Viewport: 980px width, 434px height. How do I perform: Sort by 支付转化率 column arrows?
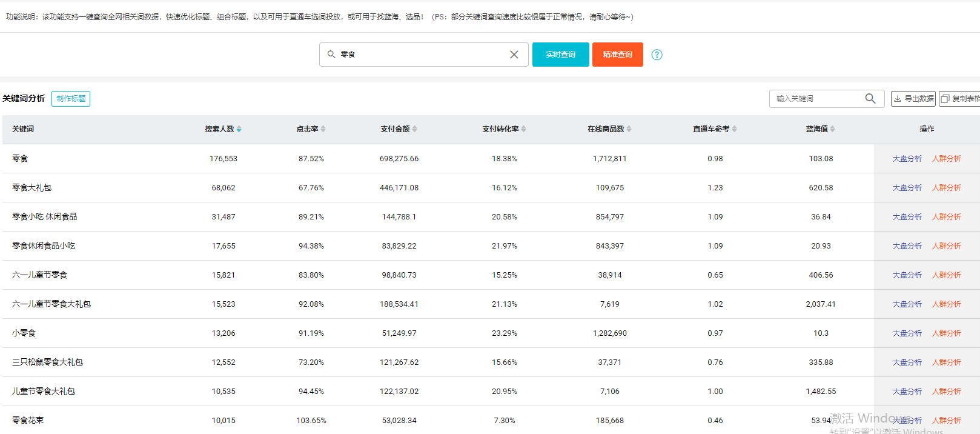pyautogui.click(x=524, y=129)
